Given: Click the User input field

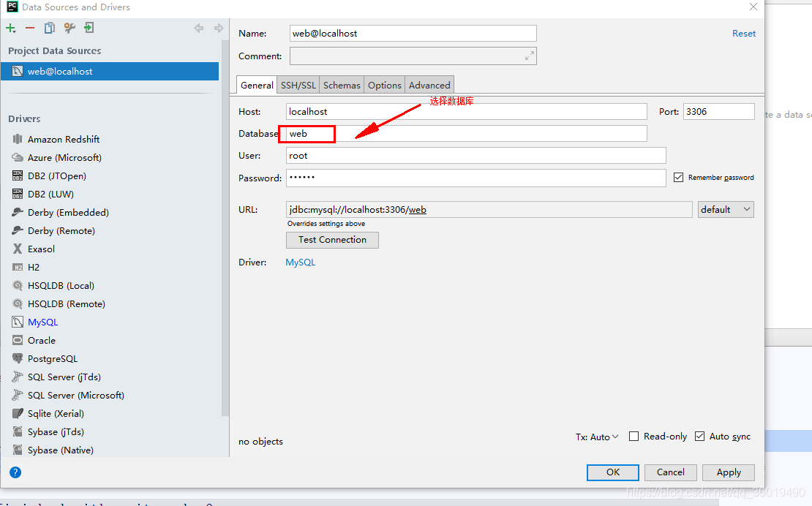Looking at the screenshot, I should pos(476,156).
